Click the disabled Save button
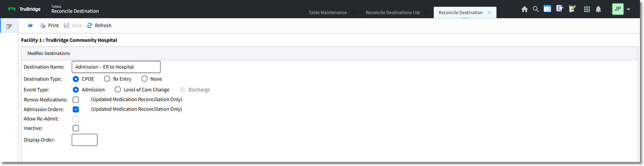The image size is (644, 166). pyautogui.click(x=73, y=26)
